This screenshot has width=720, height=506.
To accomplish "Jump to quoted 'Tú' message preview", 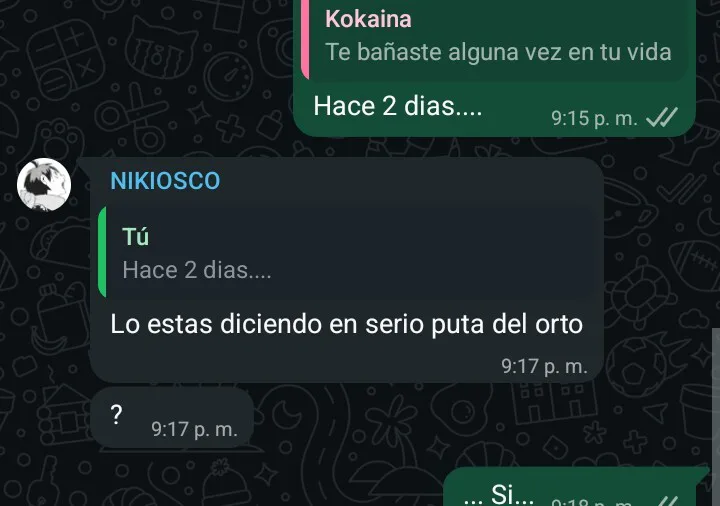I will point(346,252).
